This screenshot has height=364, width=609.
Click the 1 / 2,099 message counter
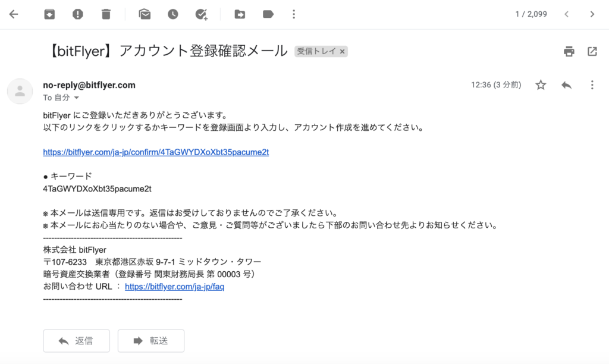[531, 14]
